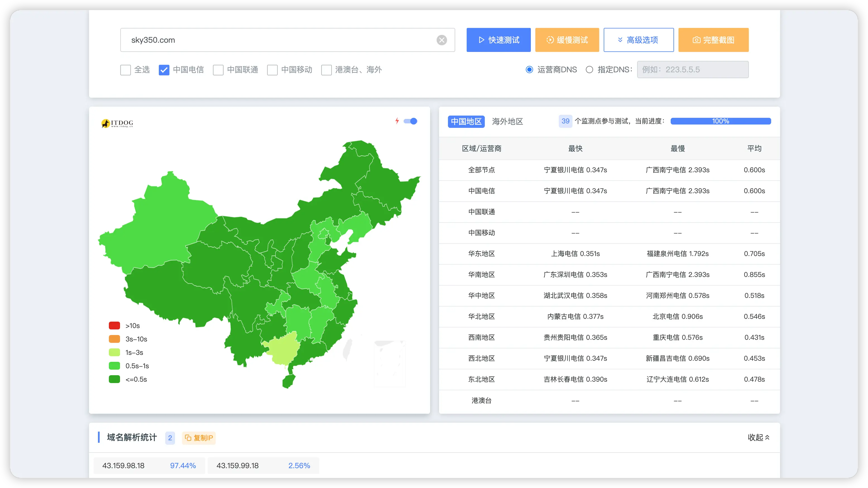868x488 pixels.
Task: Select the 指定DNS radio option
Action: click(x=589, y=70)
